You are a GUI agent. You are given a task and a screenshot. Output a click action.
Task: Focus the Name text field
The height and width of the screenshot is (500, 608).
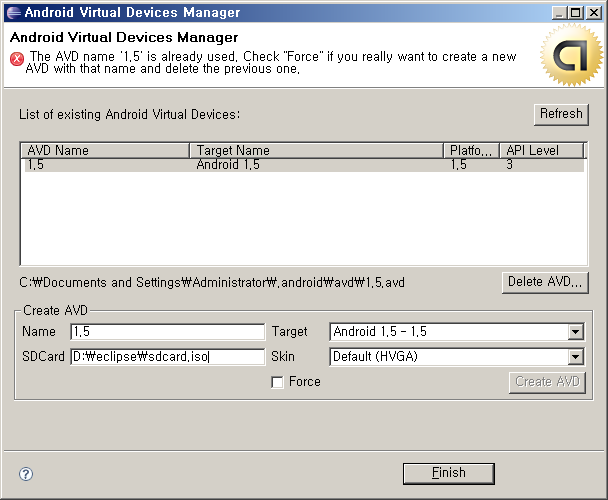[x=167, y=332]
